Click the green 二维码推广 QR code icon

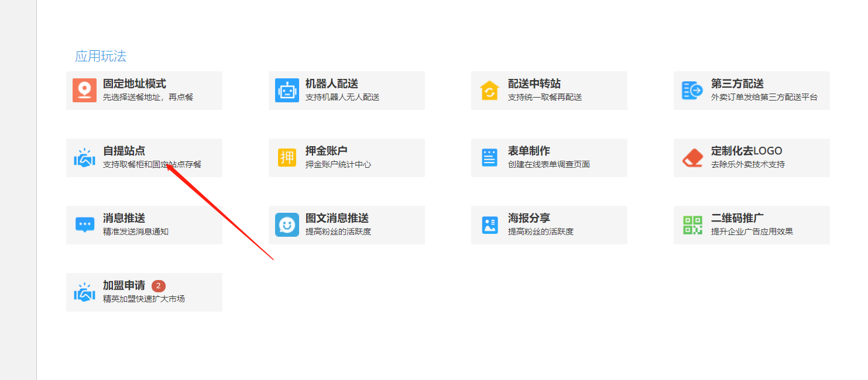point(692,224)
